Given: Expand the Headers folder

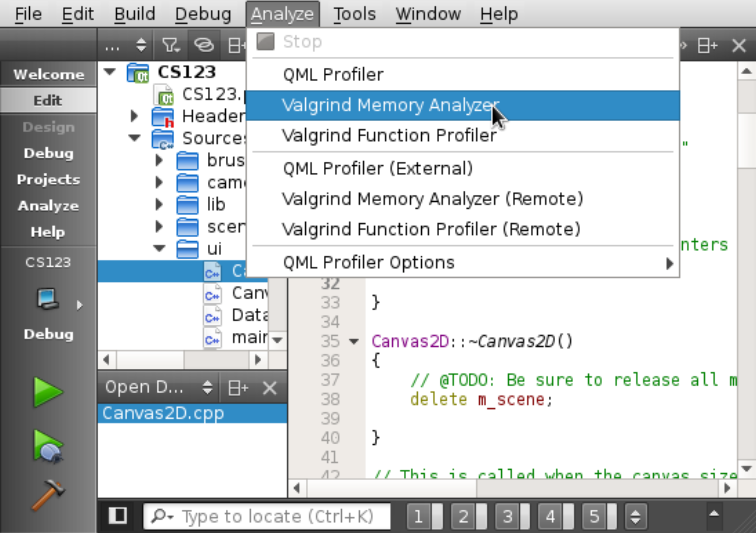Looking at the screenshot, I should 134,116.
